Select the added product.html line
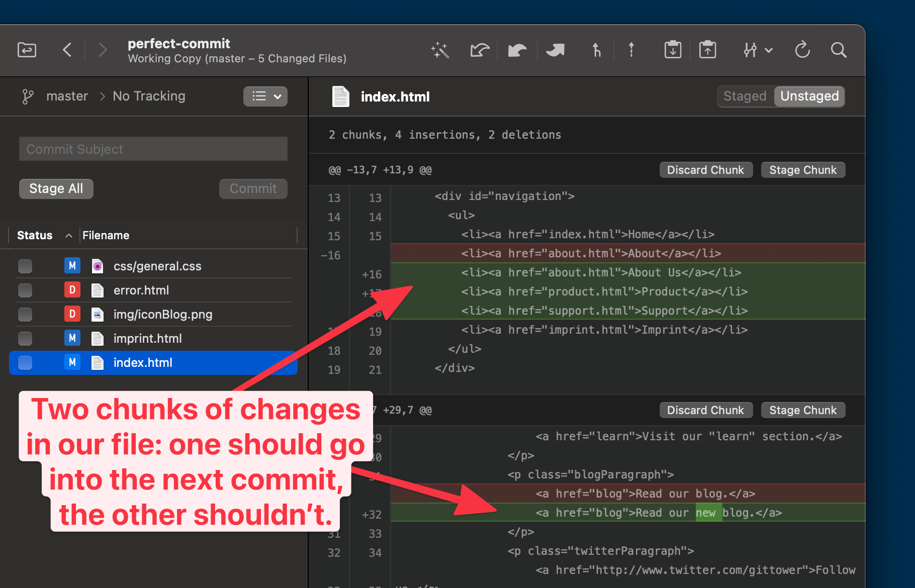This screenshot has width=915, height=588. [x=627, y=291]
